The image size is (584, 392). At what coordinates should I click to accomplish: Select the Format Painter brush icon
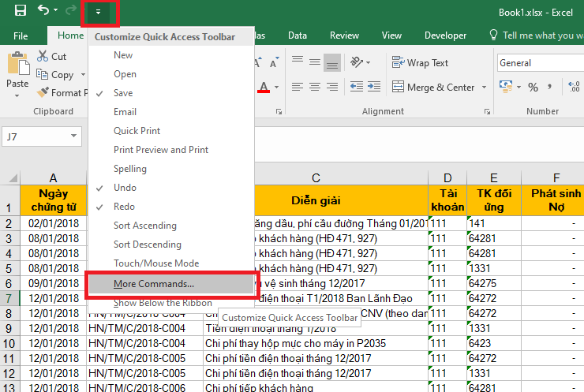click(x=43, y=93)
